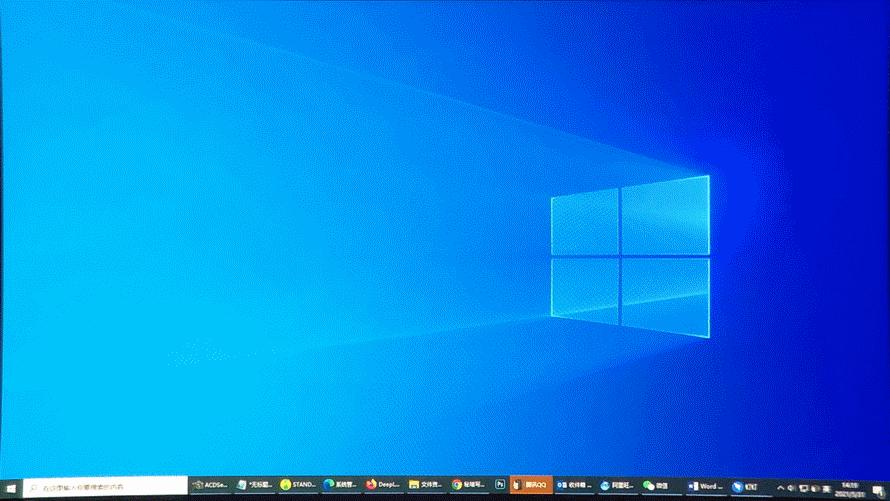The image size is (890, 501).
Task: Switch to the Outlook inbox taskbar window
Action: click(574, 485)
